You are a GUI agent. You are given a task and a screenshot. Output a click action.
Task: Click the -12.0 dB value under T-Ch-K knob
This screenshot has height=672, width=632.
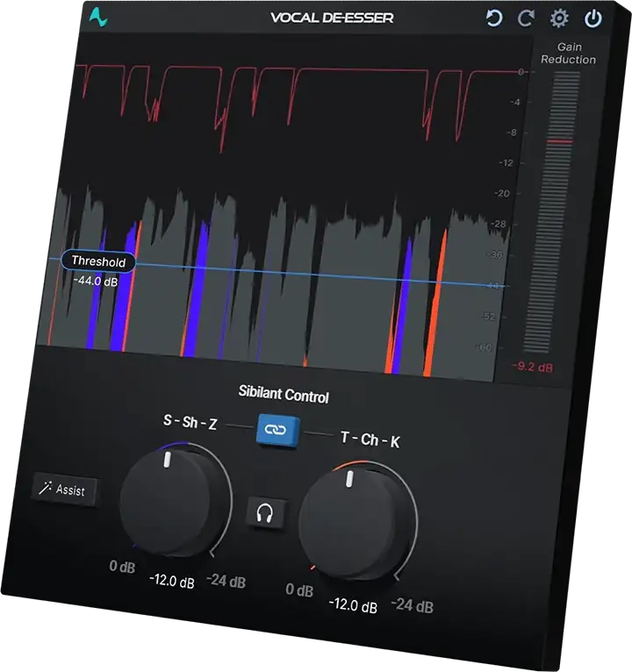(353, 605)
